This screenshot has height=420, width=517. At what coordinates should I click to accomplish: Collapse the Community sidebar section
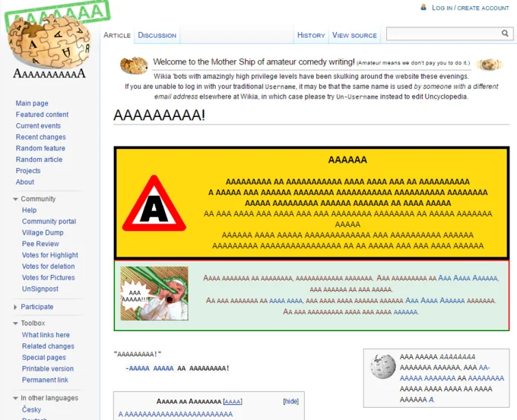(15, 199)
